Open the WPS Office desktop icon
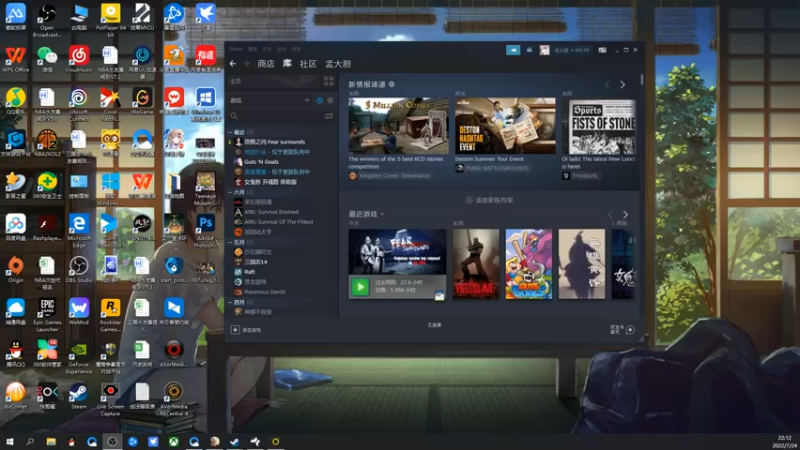The image size is (800, 450). tap(16, 59)
